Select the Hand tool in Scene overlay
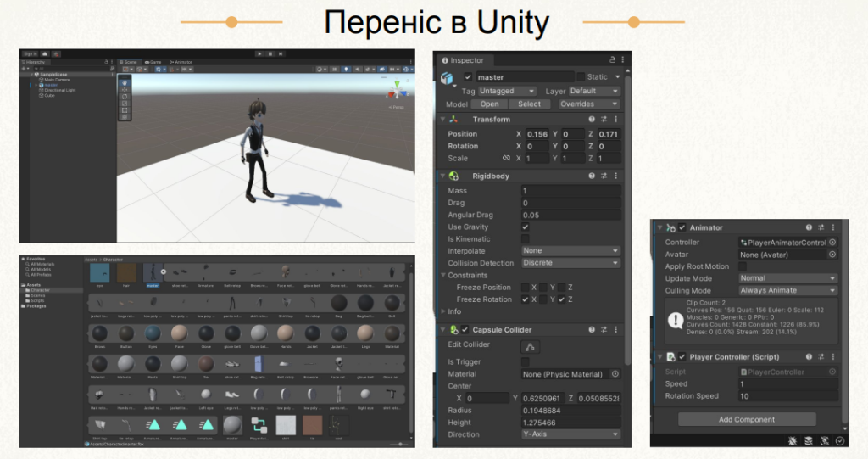The height and width of the screenshot is (459, 868). [x=125, y=82]
